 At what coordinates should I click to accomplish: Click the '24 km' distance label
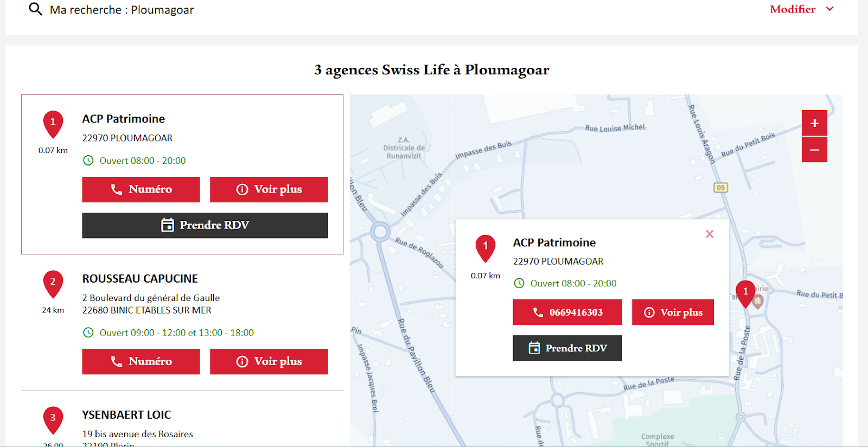point(53,310)
